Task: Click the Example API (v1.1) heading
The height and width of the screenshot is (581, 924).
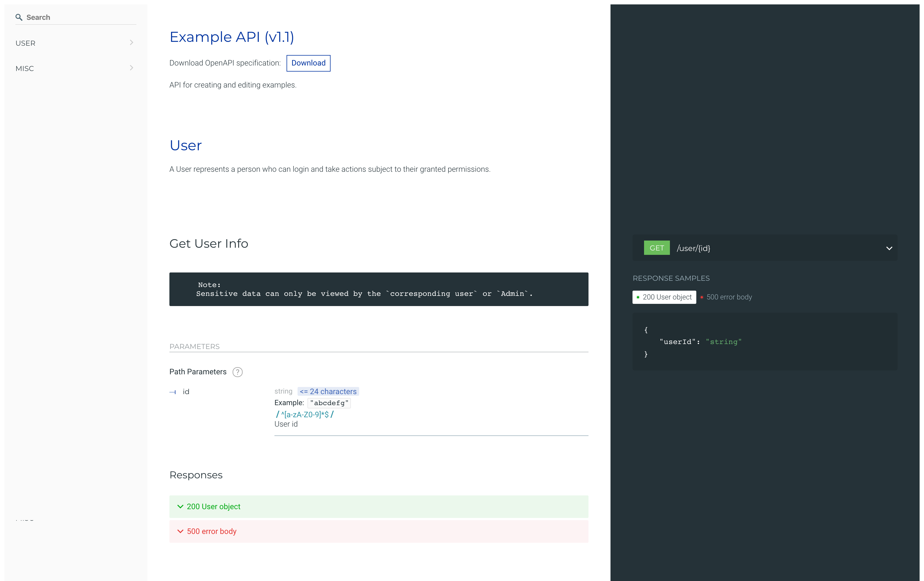Action: [232, 37]
